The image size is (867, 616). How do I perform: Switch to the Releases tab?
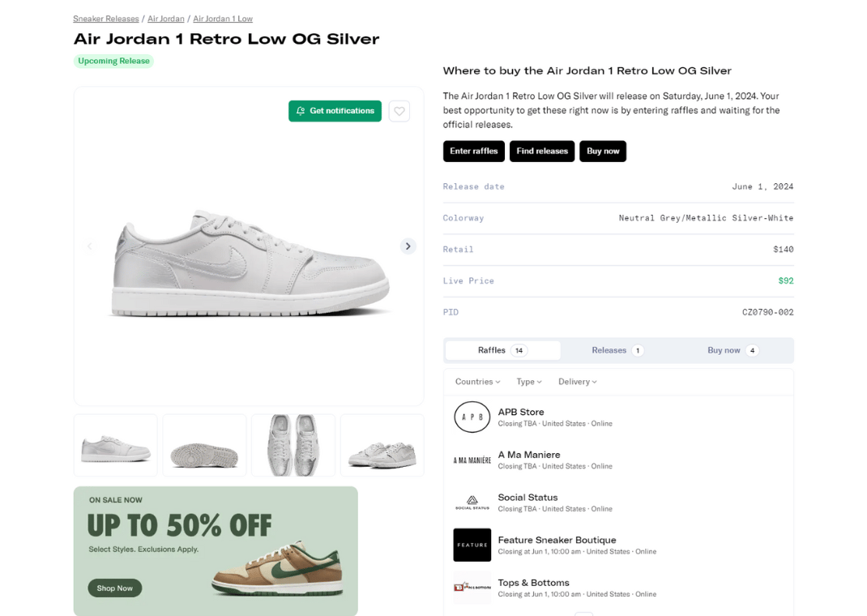(x=617, y=350)
